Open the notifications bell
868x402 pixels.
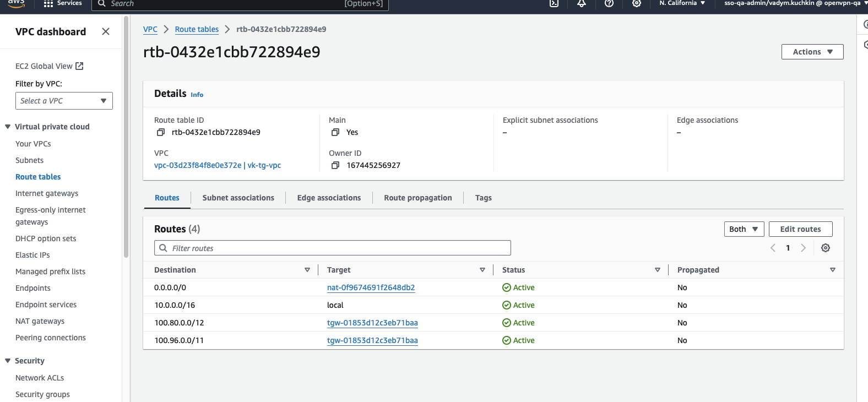coord(582,3)
